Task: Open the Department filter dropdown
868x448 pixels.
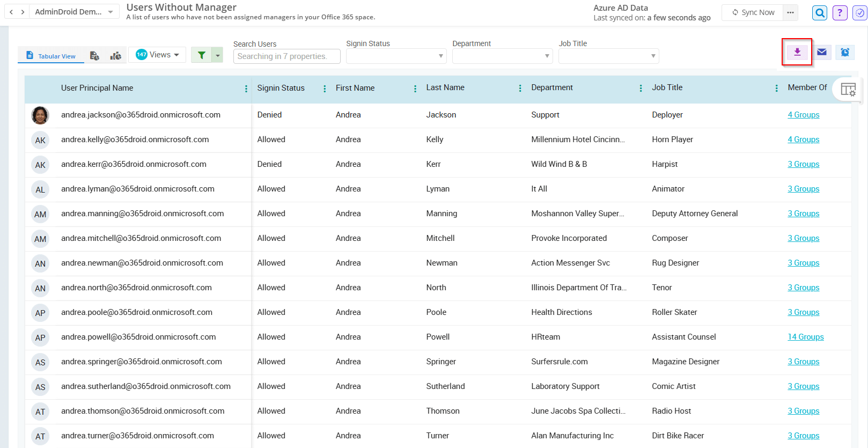Action: 502,56
